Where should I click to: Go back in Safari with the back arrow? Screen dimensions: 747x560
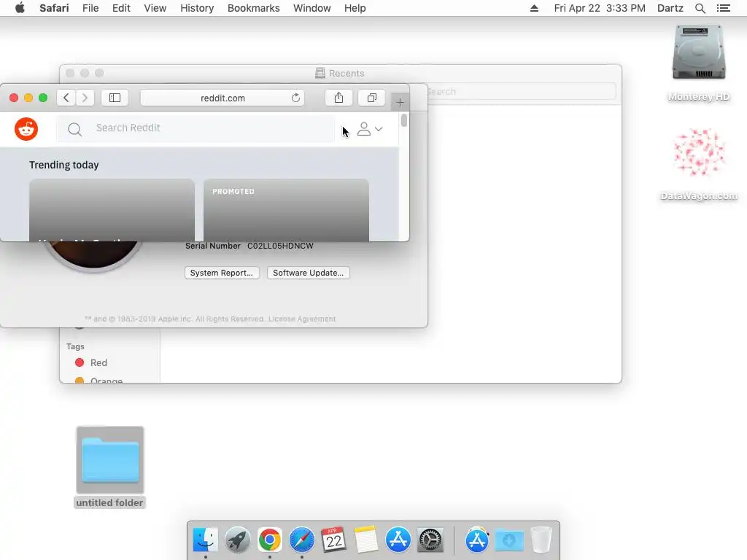[x=66, y=98]
